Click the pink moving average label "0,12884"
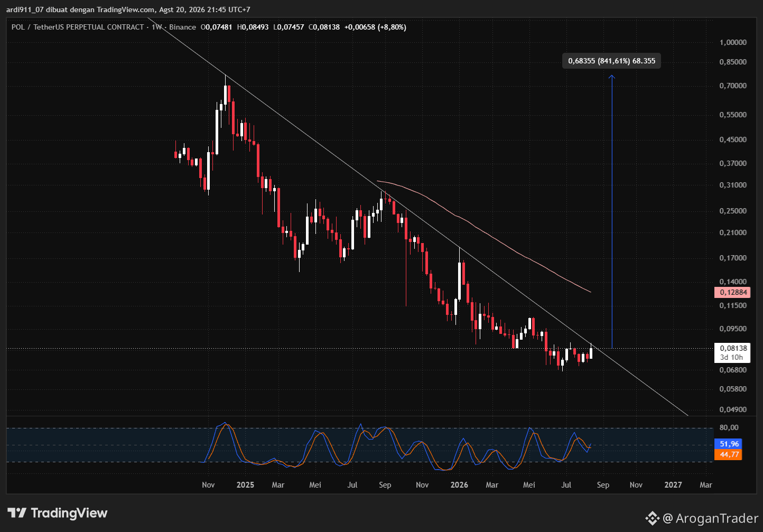Image resolution: width=763 pixels, height=532 pixels. click(x=732, y=292)
